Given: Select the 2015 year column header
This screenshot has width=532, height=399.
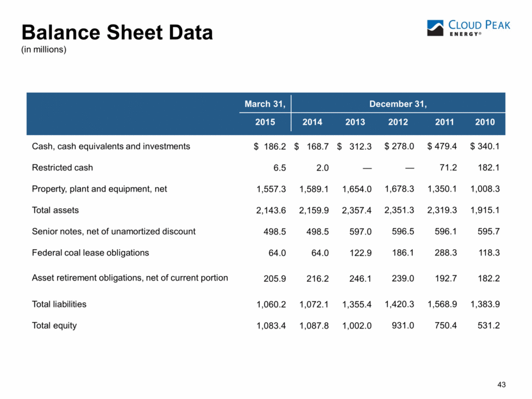Looking at the screenshot, I should pos(266,122).
